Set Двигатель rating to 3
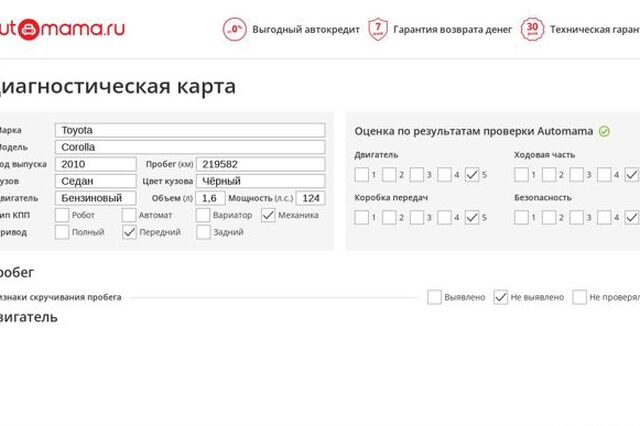The image size is (640, 426). (x=417, y=175)
